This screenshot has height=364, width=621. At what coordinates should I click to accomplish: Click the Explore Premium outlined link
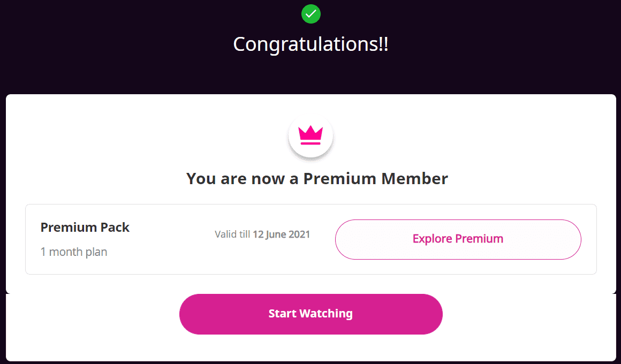[x=458, y=239]
